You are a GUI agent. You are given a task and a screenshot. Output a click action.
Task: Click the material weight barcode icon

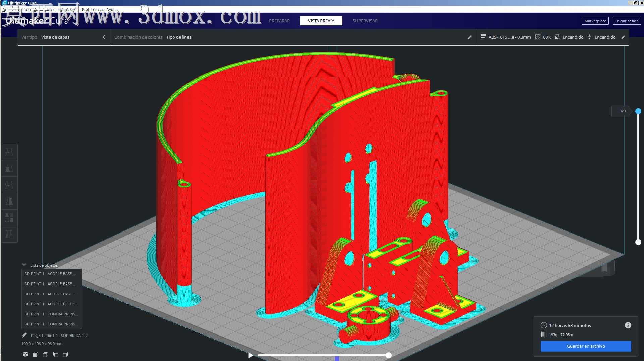click(x=544, y=334)
